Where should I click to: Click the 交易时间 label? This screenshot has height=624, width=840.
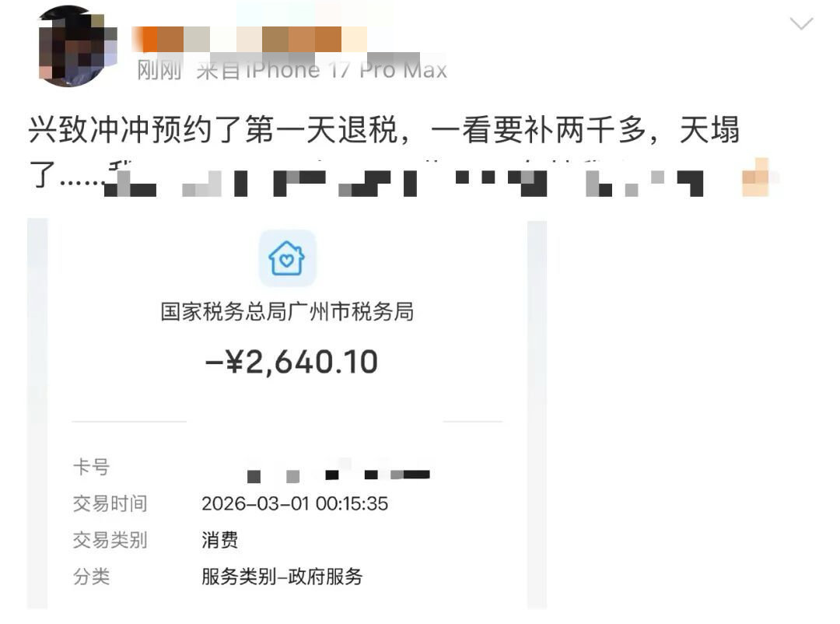coord(110,503)
